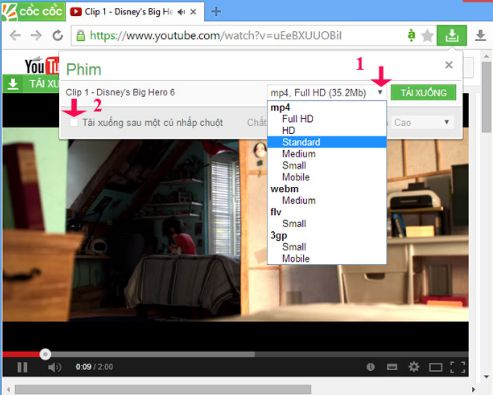Open the mp4, Full HD (35.2Mb) format dropdown

327,92
